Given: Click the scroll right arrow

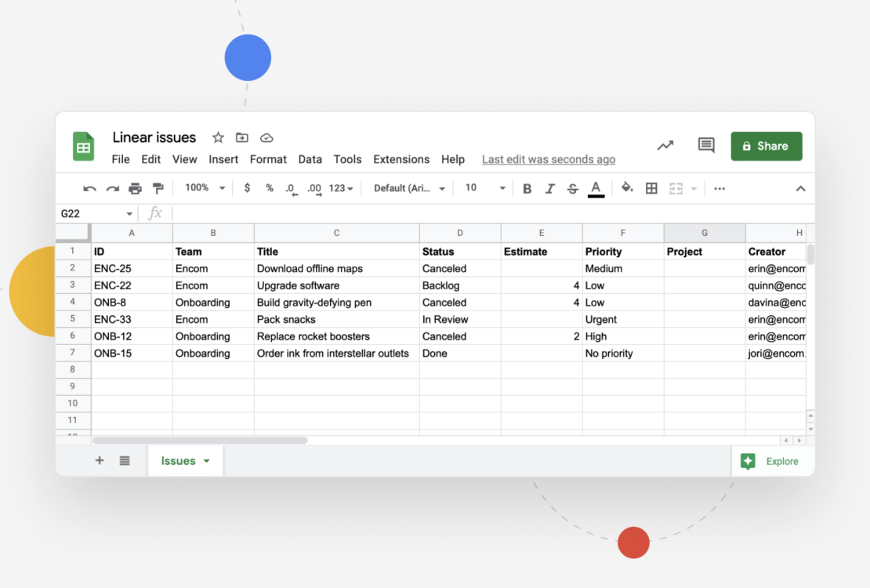Looking at the screenshot, I should point(799,441).
